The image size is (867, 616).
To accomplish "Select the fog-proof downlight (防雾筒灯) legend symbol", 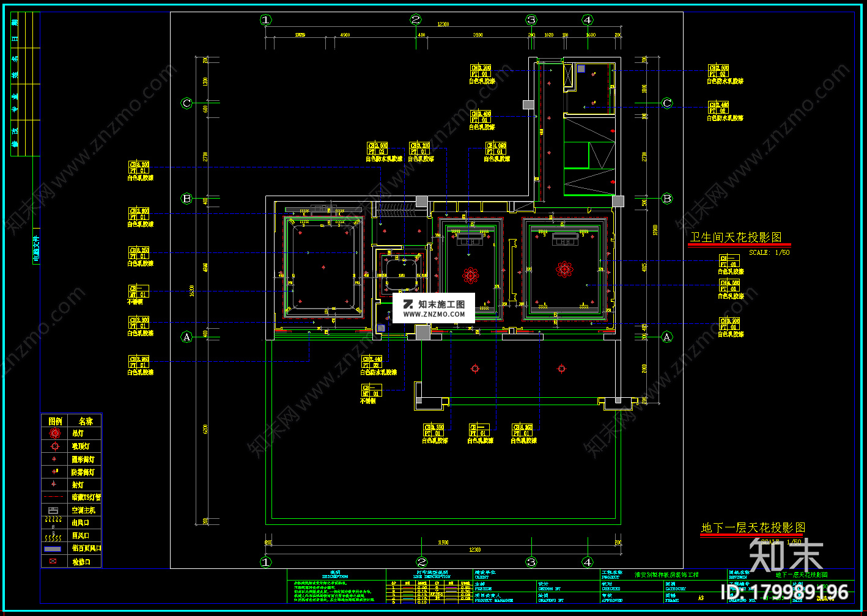I will pos(55,471).
